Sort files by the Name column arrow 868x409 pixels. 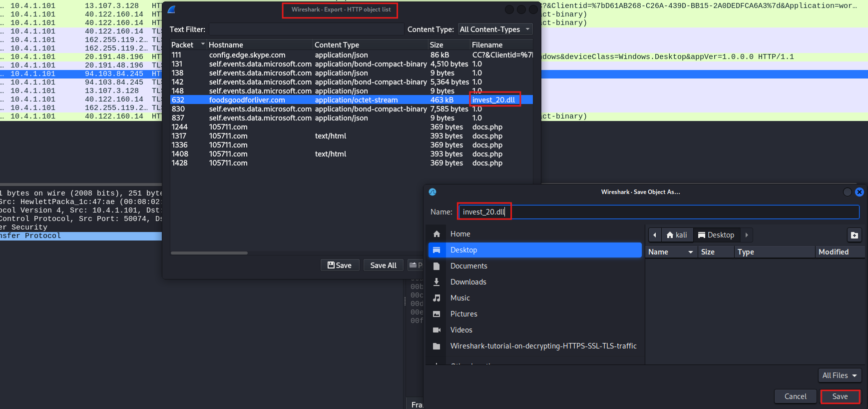tap(691, 252)
